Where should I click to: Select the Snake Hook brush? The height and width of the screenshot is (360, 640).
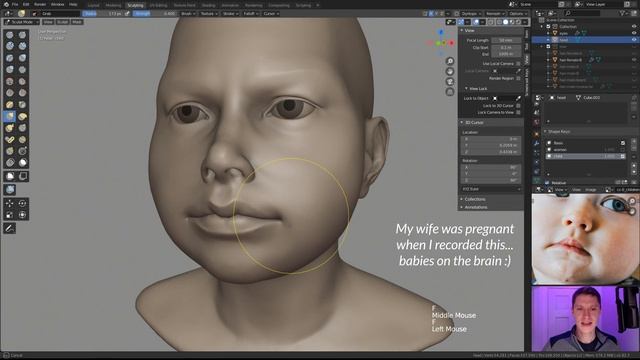coord(10,128)
